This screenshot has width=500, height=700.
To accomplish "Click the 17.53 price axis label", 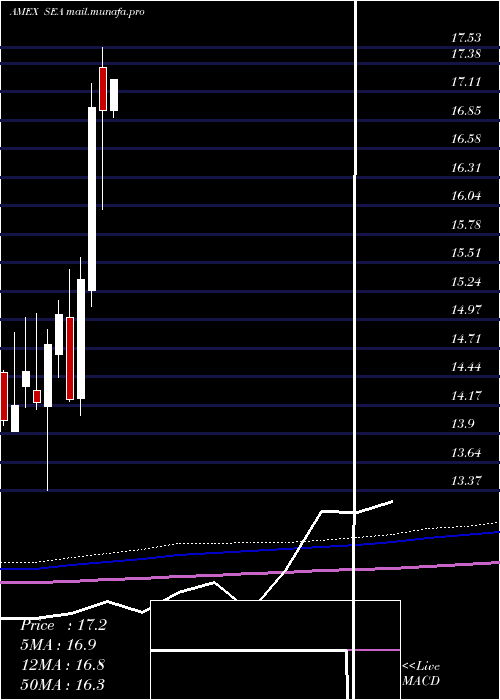I will coord(466,37).
